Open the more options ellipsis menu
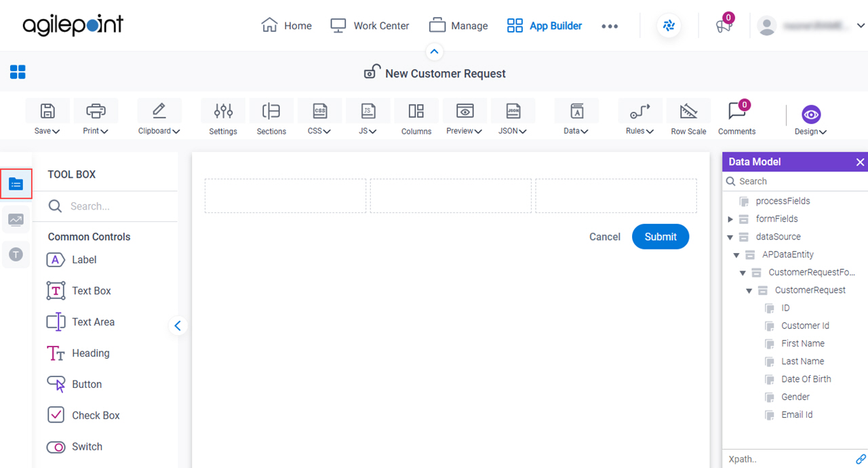 [x=610, y=26]
